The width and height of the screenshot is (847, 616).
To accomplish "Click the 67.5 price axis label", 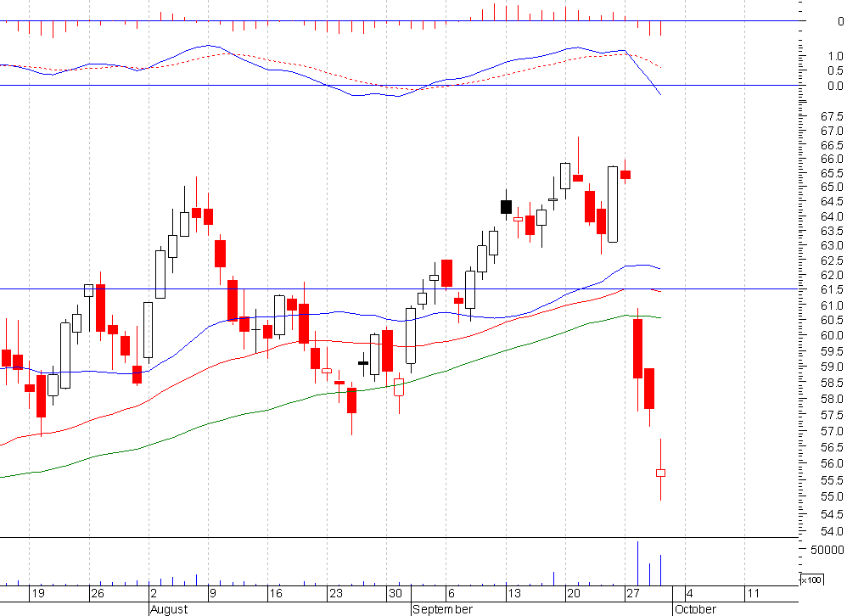I will tap(832, 116).
